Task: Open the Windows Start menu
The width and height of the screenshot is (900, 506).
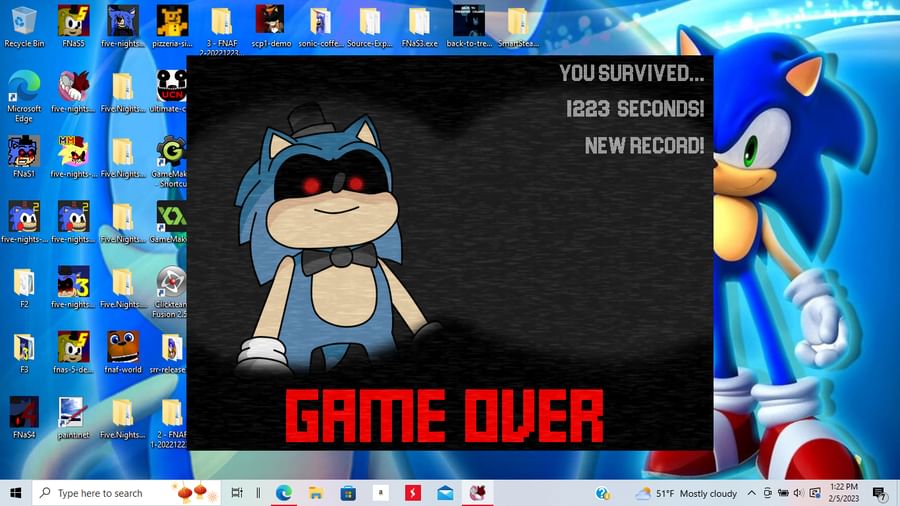Action: [15, 493]
